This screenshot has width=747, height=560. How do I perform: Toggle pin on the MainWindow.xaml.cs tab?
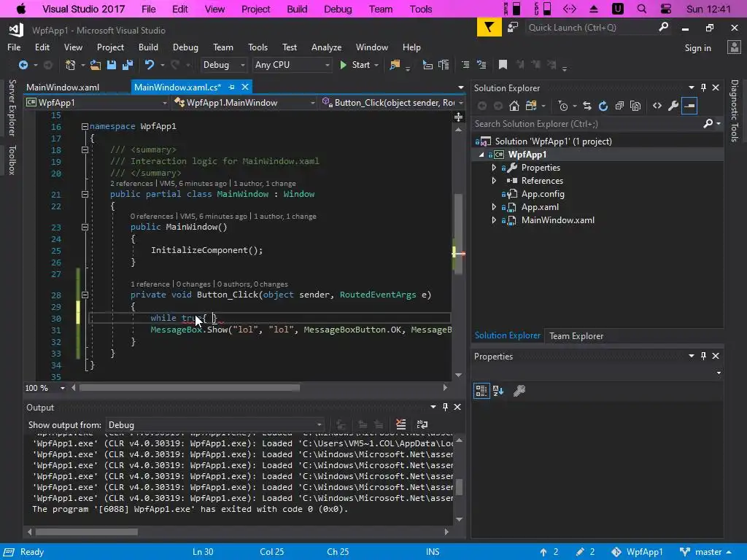tap(231, 87)
